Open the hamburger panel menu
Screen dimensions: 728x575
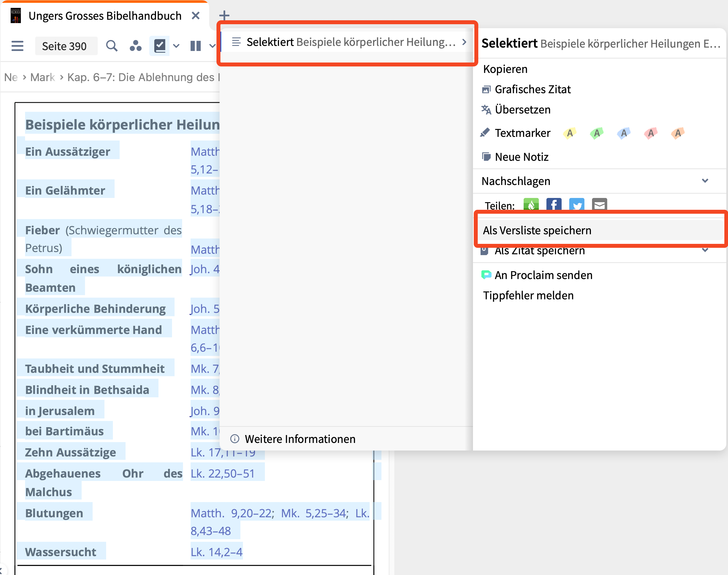[x=17, y=46]
